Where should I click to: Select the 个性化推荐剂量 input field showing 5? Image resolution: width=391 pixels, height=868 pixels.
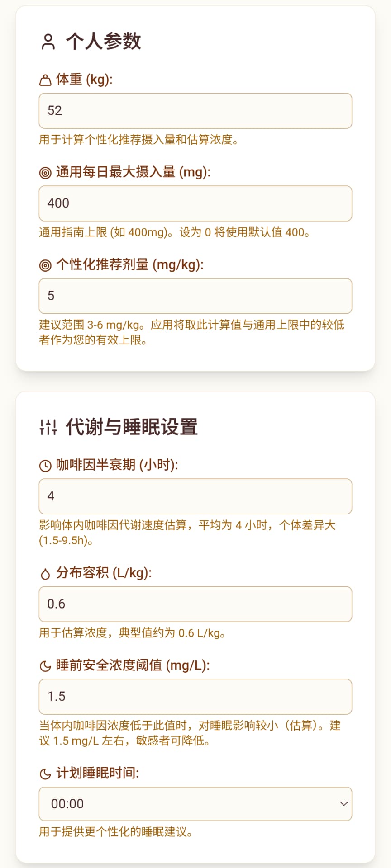coord(195,296)
